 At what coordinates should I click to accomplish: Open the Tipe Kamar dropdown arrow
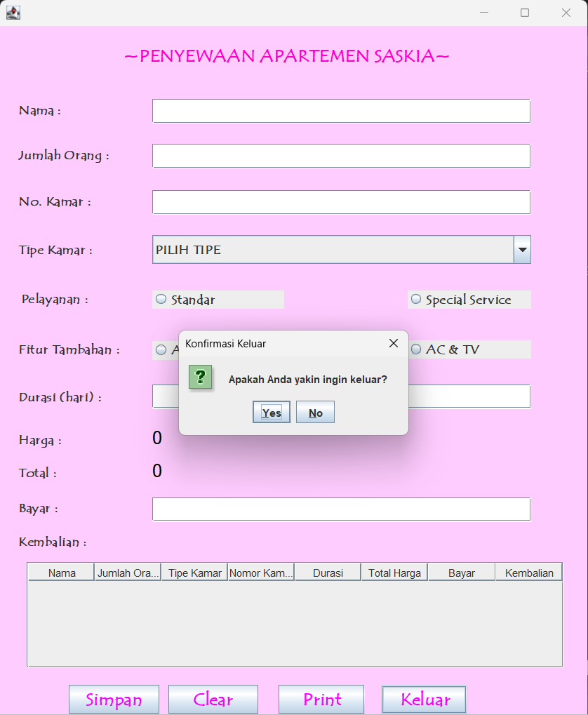tap(522, 250)
